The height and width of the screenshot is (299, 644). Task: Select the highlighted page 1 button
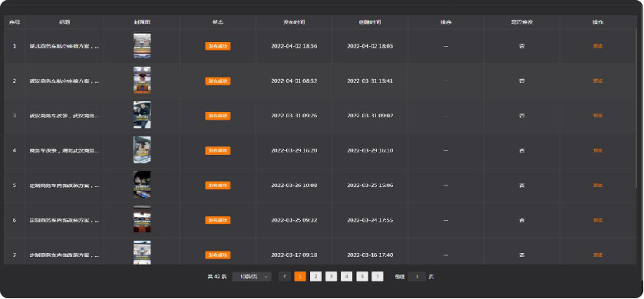[x=300, y=277]
